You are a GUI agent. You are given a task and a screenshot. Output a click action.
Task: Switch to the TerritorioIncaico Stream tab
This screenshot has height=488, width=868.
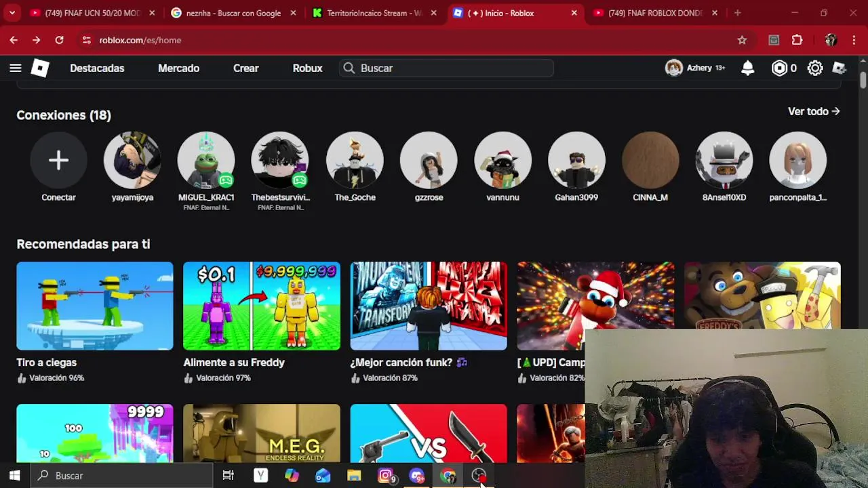pyautogui.click(x=374, y=13)
